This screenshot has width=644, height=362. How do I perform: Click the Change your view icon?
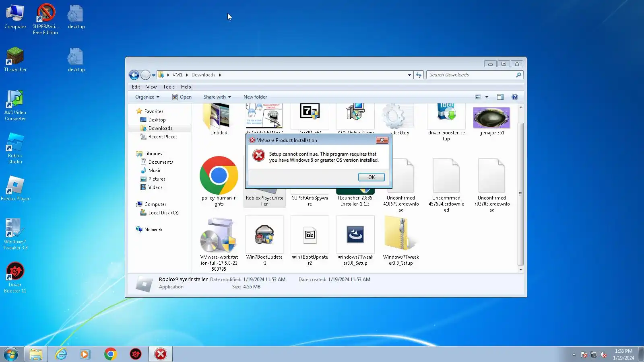pos(478,97)
